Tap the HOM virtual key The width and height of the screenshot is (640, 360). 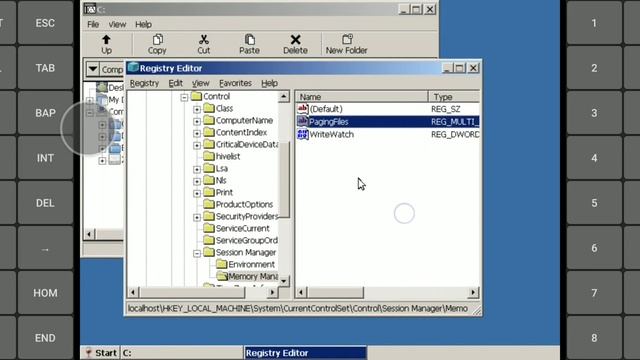[x=45, y=293]
